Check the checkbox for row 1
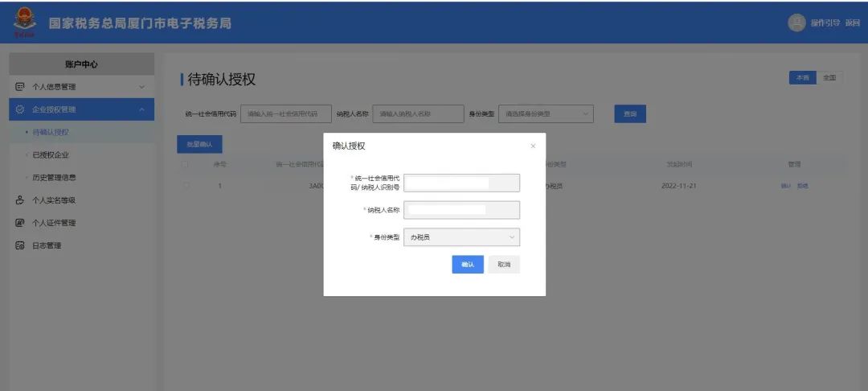Image resolution: width=868 pixels, height=391 pixels. click(185, 186)
